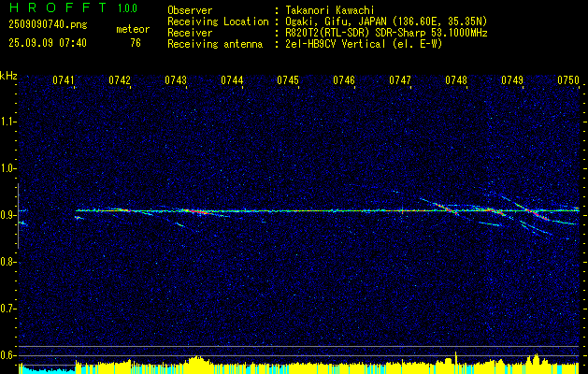Image resolution: width=588 pixels, height=374 pixels.
Task: Click frequency label 0.6
Action: [7, 355]
